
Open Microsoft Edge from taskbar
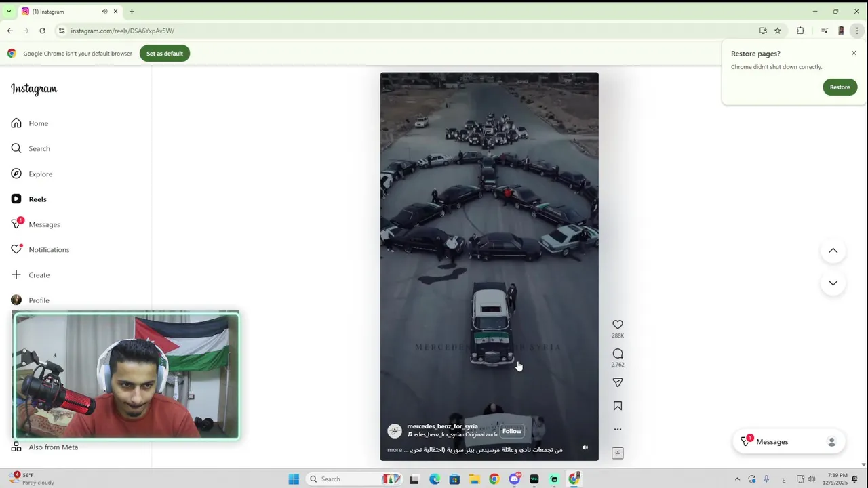click(435, 479)
